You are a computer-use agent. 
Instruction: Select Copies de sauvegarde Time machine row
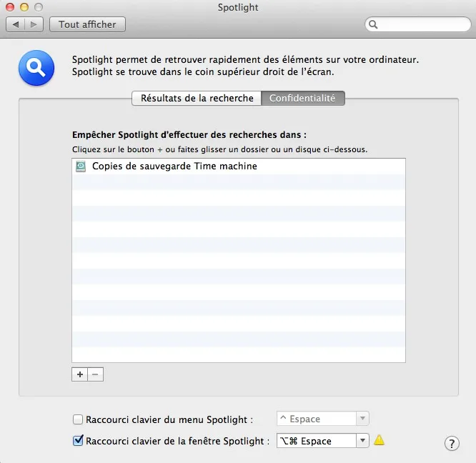(239, 166)
